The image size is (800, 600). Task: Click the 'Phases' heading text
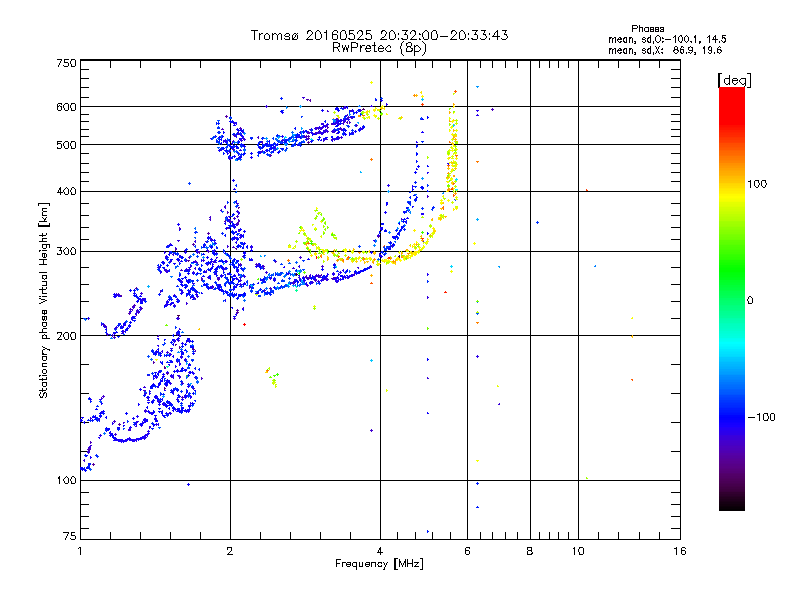647,29
